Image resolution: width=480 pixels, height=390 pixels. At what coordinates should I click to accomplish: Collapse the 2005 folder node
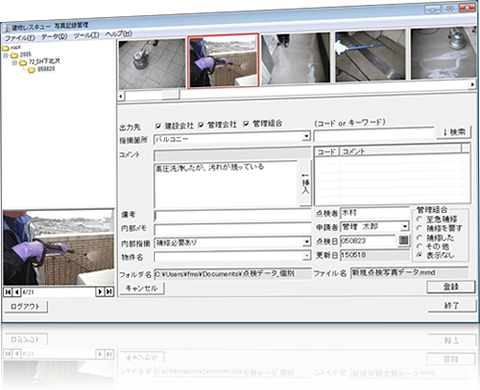[6, 55]
